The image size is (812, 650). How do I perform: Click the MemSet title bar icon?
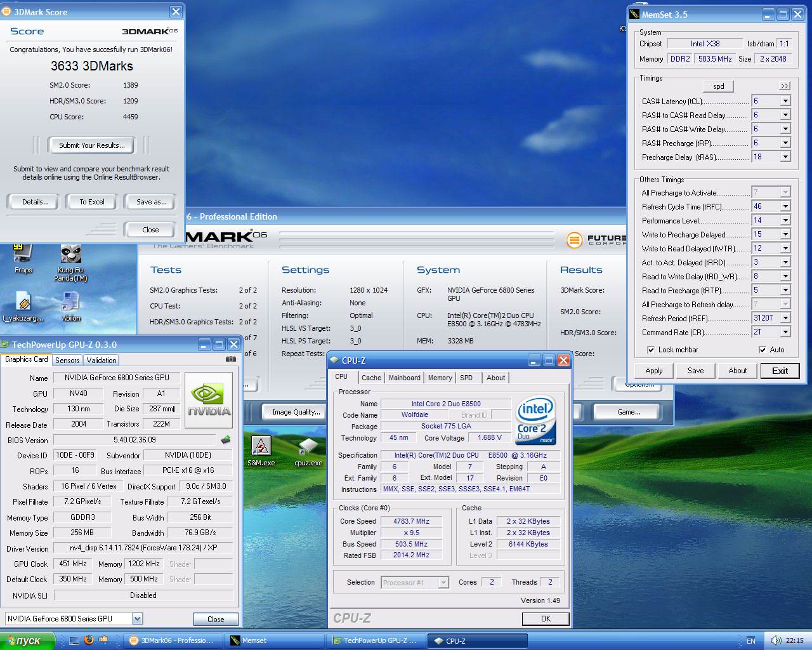tap(634, 14)
